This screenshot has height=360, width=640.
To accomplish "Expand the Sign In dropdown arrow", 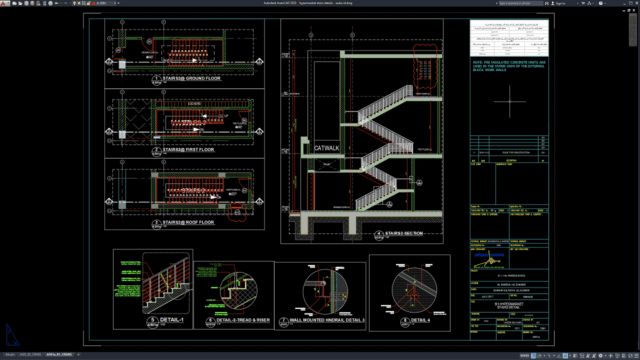I will (578, 3).
